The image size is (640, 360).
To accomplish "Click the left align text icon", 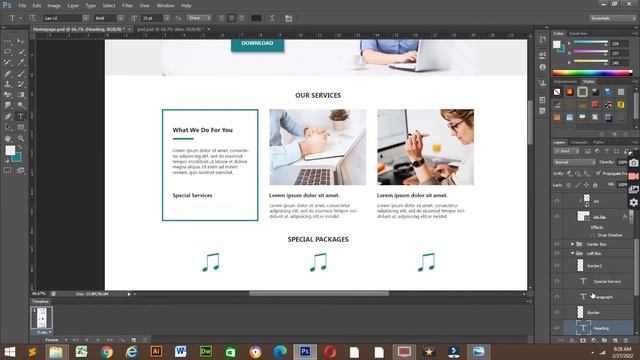I will pyautogui.click(x=222, y=18).
